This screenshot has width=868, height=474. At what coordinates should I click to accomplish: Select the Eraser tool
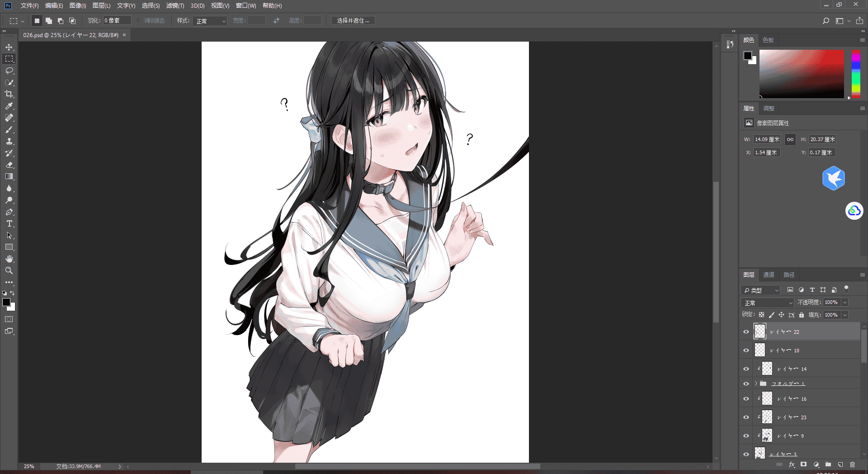click(9, 165)
